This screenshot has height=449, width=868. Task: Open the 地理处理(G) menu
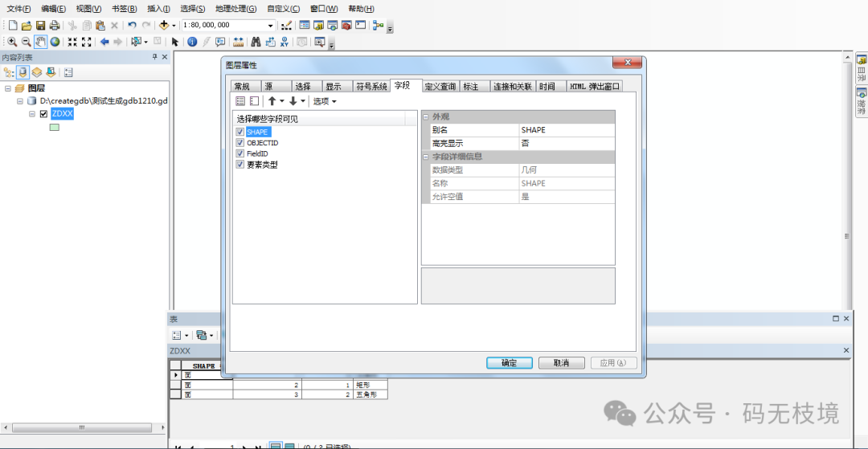235,9
